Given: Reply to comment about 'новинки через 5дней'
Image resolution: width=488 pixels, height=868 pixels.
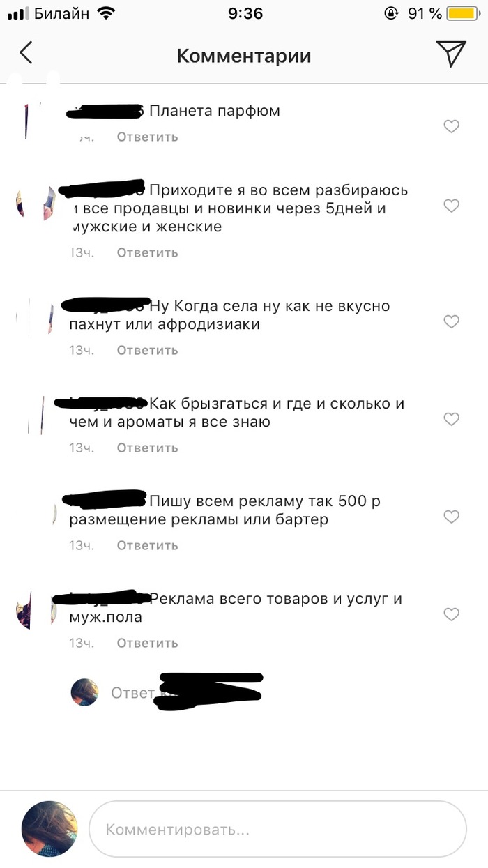Looking at the screenshot, I should tap(147, 252).
